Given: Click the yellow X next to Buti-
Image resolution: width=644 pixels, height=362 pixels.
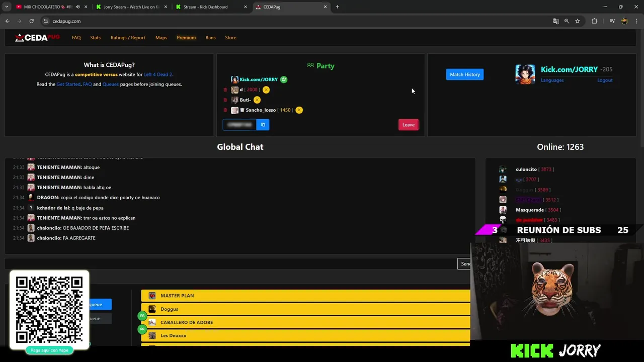Looking at the screenshot, I should click(x=257, y=100).
